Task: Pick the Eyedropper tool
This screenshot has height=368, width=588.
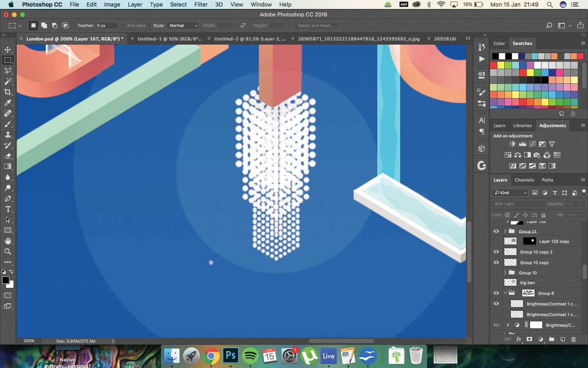Action: click(x=8, y=103)
